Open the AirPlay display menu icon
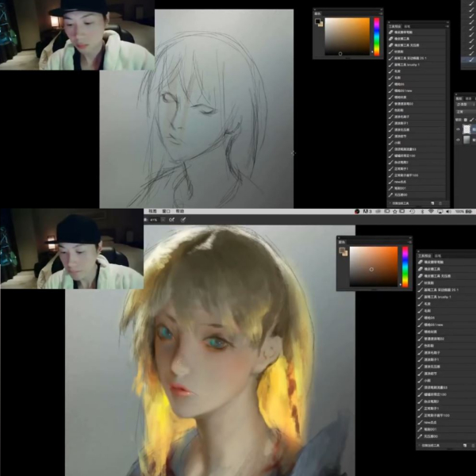Screen dimensions: 476x476 [440, 211]
